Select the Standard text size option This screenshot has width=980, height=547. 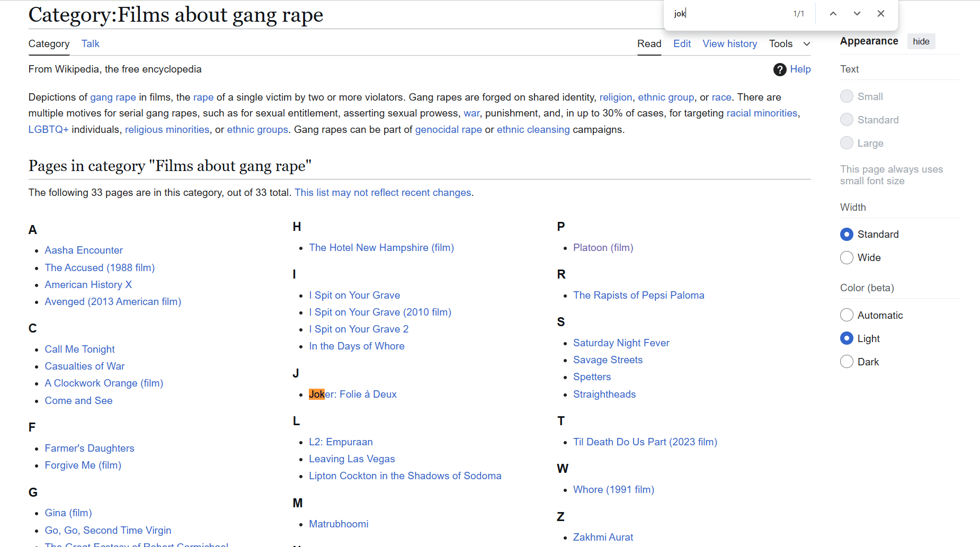(x=847, y=120)
